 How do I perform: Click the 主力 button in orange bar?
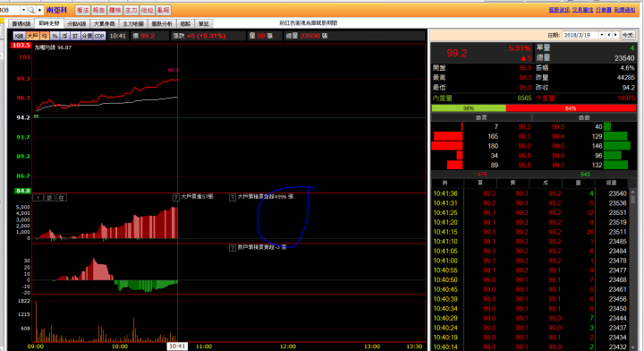(x=131, y=10)
